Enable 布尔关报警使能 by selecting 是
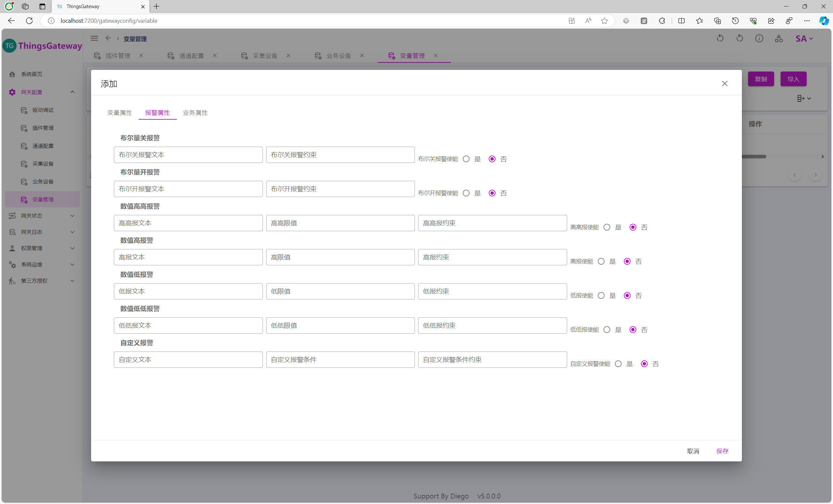Viewport: 833px width, 504px height. [466, 159]
